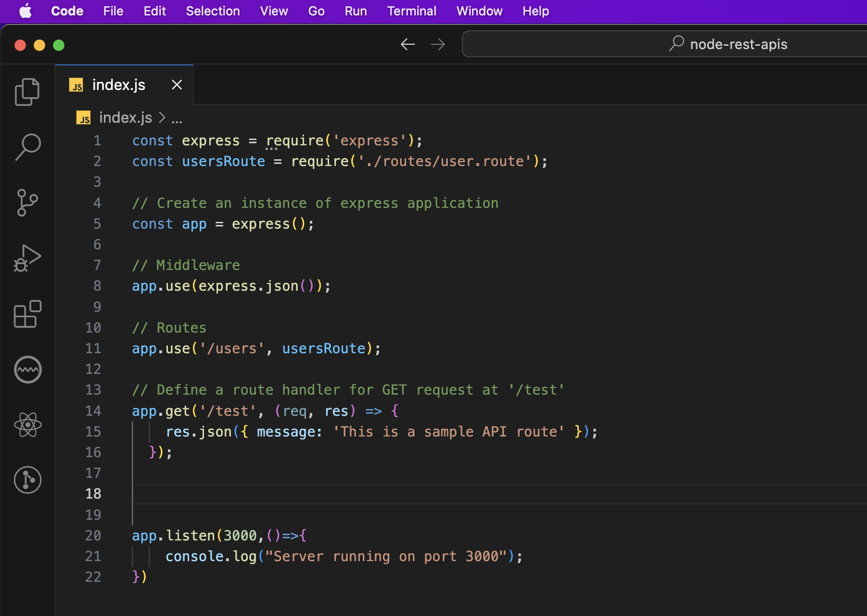This screenshot has height=616, width=867.
Task: Go forward with the right arrow
Action: tap(438, 44)
